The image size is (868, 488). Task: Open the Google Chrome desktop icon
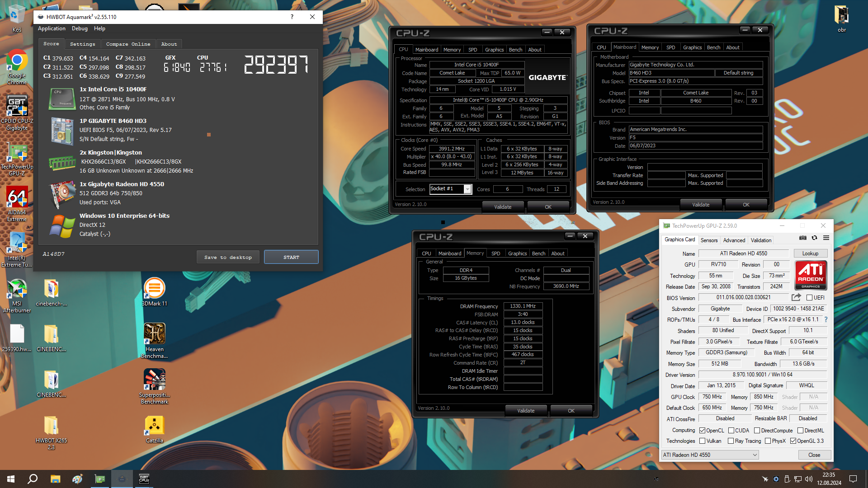pos(17,67)
